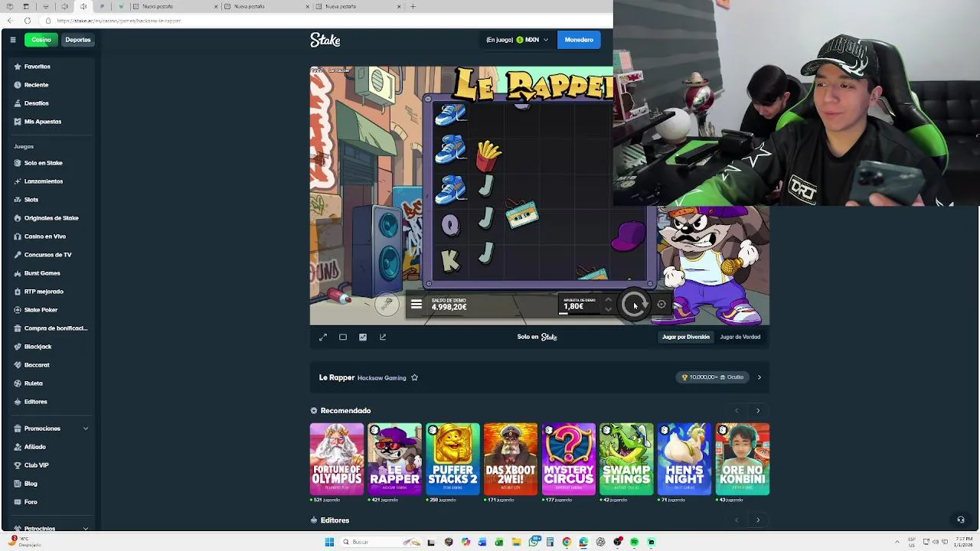
Task: Go to the Stake logo homepage
Action: (x=325, y=40)
